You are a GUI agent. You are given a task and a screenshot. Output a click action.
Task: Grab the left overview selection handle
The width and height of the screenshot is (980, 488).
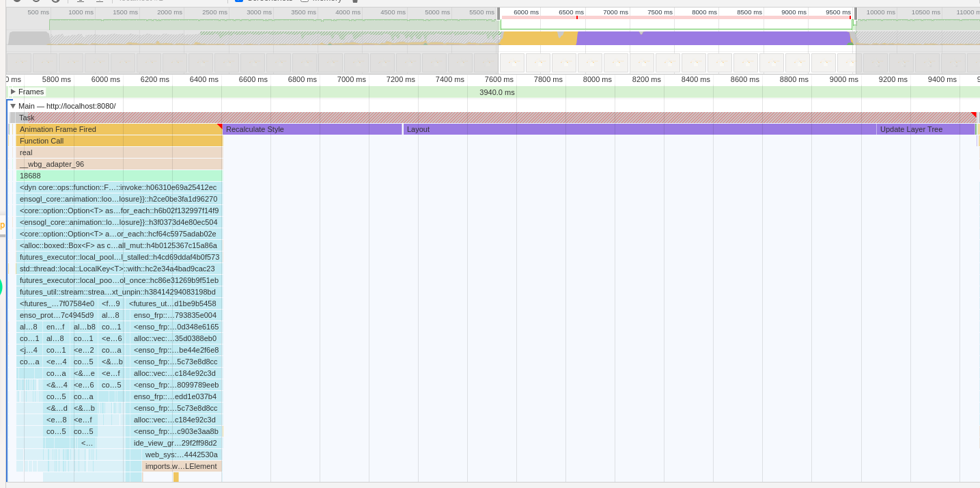click(499, 14)
